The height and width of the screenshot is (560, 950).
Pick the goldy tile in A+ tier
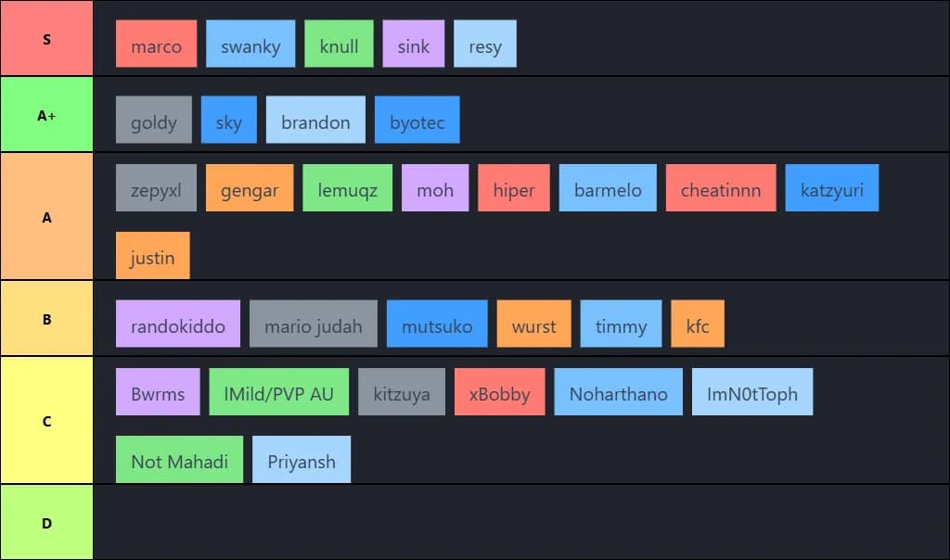point(154,121)
